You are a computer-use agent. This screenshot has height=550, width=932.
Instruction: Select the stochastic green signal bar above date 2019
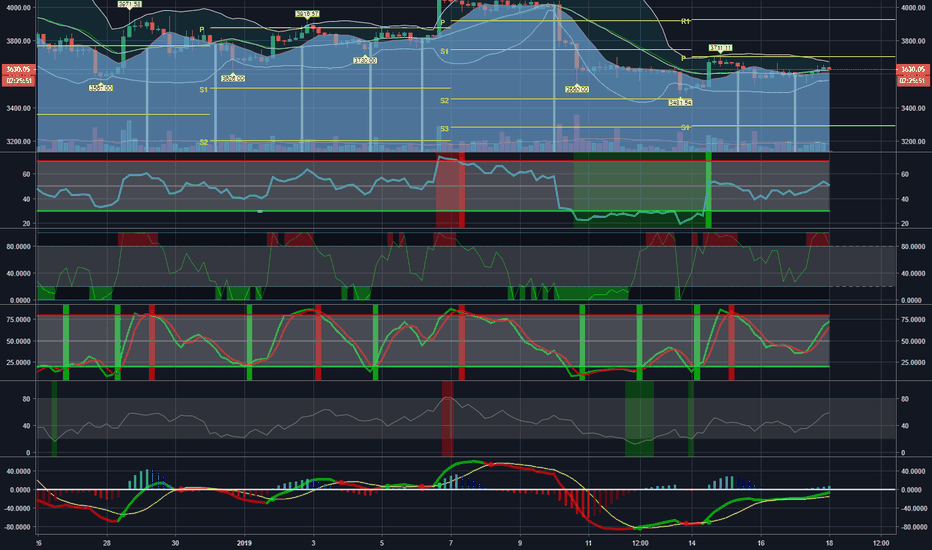click(x=249, y=342)
